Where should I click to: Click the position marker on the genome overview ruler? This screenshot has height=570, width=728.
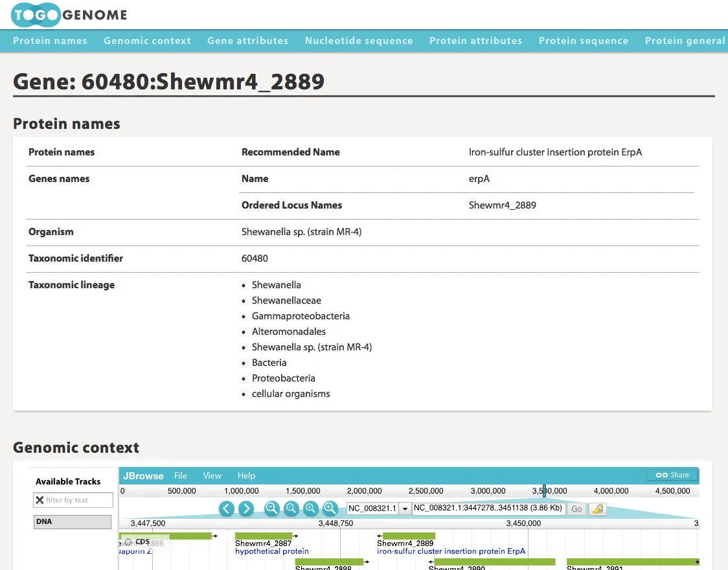tap(544, 490)
